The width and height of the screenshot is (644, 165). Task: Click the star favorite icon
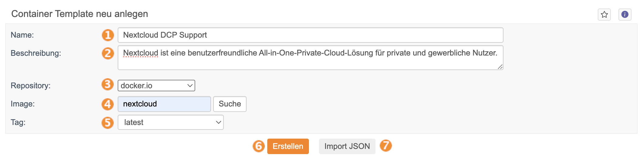coord(604,15)
